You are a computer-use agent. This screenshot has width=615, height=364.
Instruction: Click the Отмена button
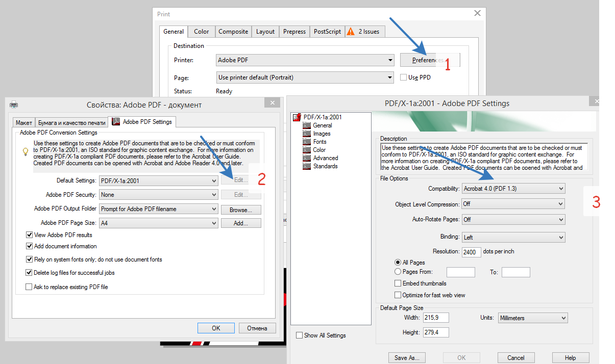(257, 328)
